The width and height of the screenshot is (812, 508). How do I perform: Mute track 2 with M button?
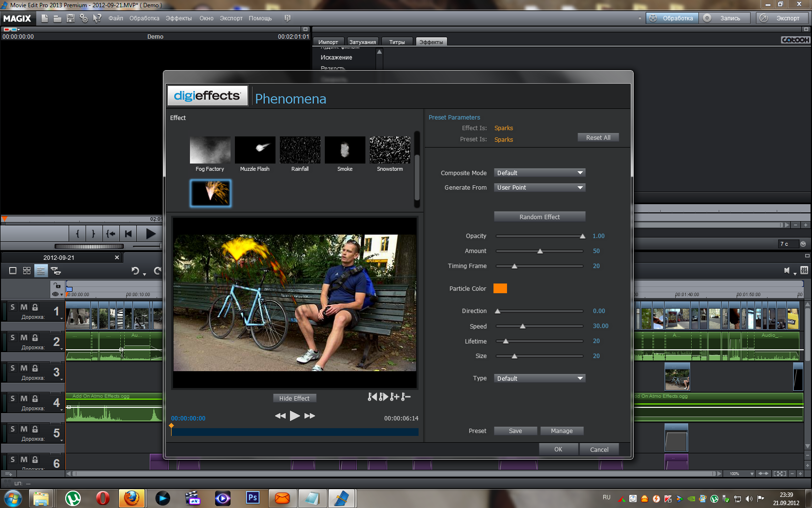[x=24, y=338]
